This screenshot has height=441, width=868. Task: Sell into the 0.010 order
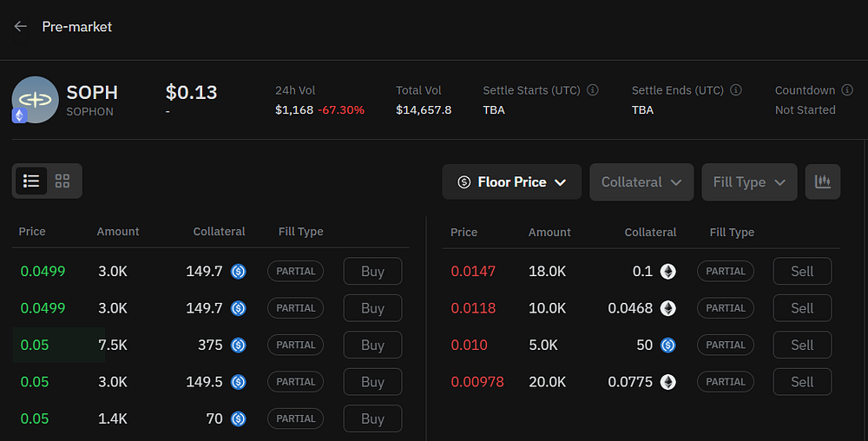(x=802, y=345)
